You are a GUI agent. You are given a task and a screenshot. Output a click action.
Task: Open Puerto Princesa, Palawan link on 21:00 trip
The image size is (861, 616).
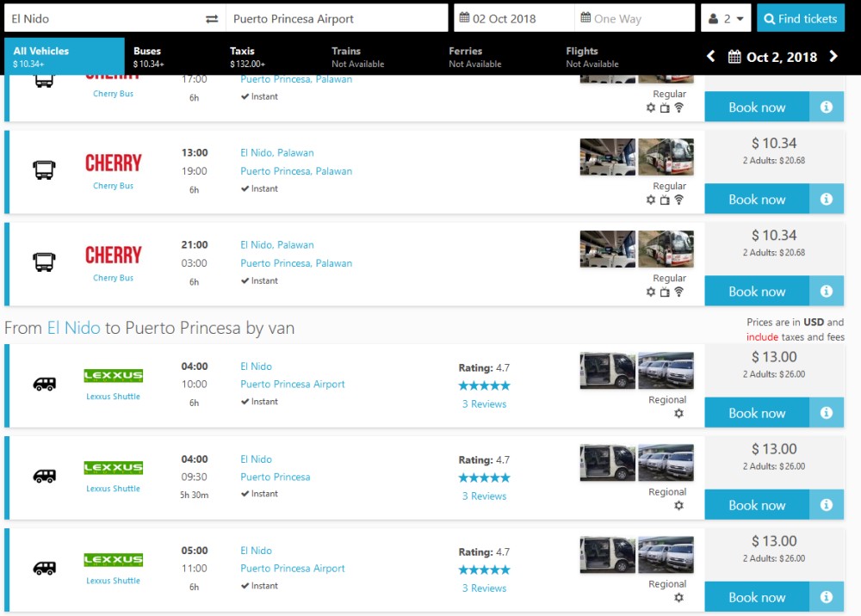coord(296,263)
